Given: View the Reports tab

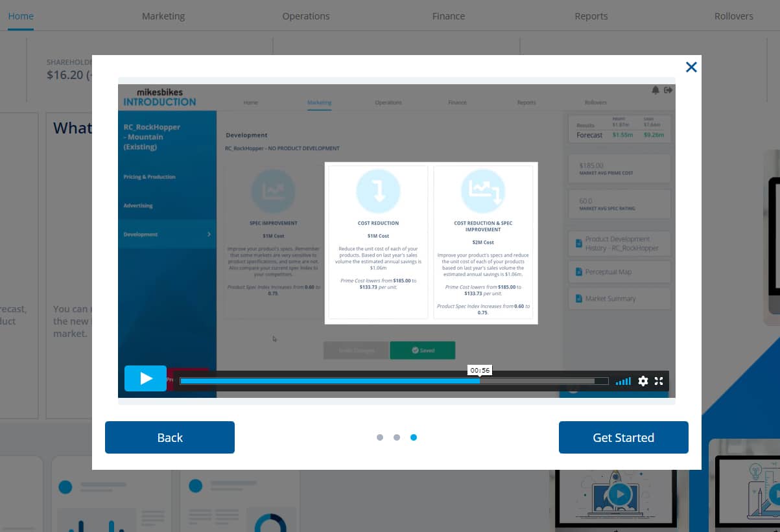Looking at the screenshot, I should (591, 16).
